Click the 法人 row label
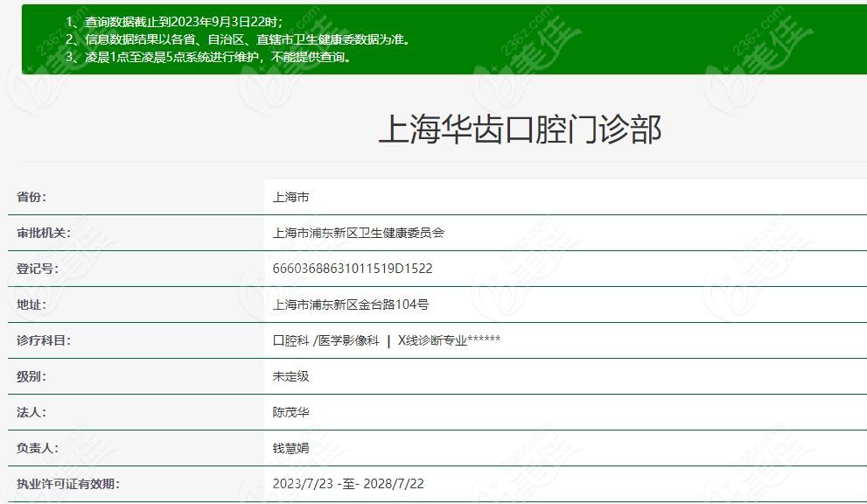The height and width of the screenshot is (504, 867). coord(31,413)
